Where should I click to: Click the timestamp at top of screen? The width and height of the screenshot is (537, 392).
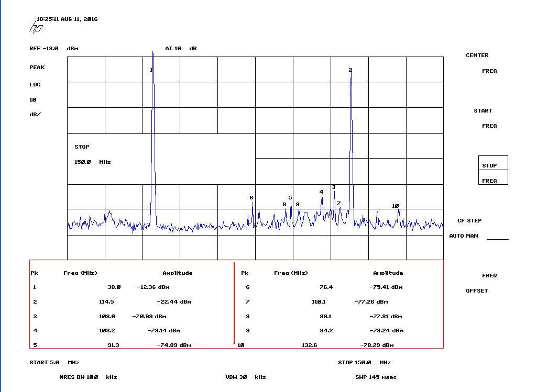(67, 19)
